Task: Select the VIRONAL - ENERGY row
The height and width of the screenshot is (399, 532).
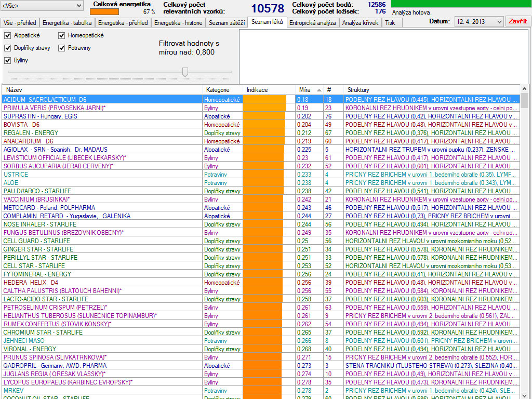Action: pyautogui.click(x=261, y=349)
